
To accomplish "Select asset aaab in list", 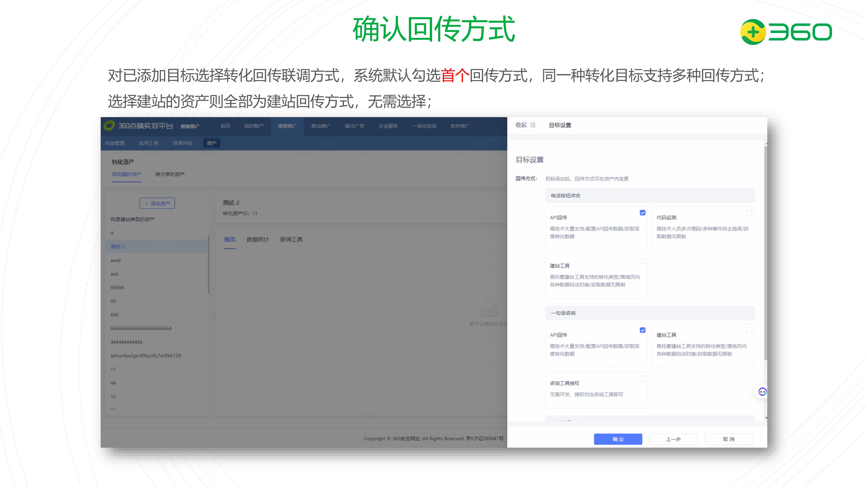I will coord(157,260).
